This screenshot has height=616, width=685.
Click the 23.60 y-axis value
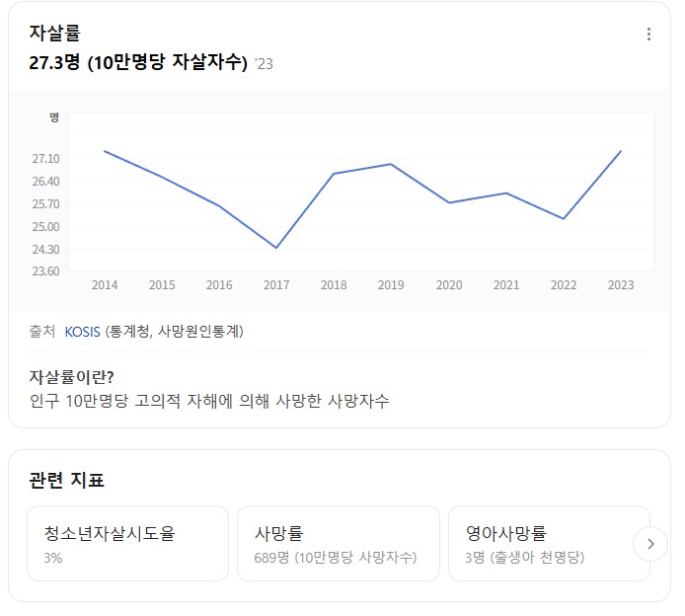tap(45, 271)
